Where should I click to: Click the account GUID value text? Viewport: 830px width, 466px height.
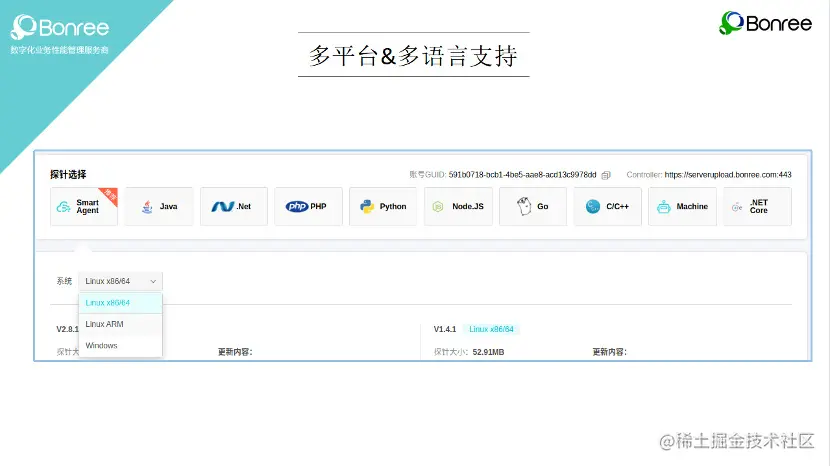[522, 175]
